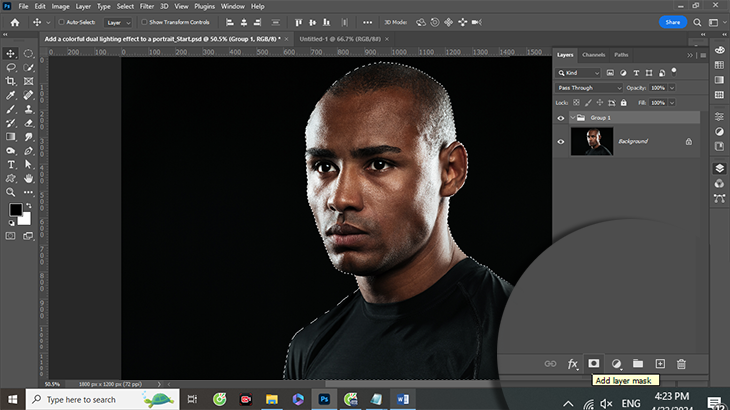Select the Zoom tool

[11, 192]
